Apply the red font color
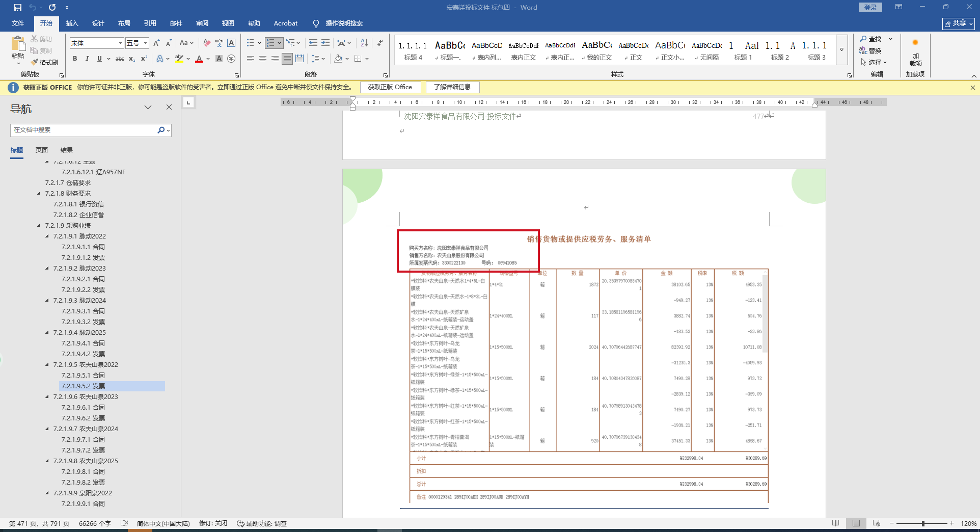The width and height of the screenshot is (980, 532). point(199,59)
